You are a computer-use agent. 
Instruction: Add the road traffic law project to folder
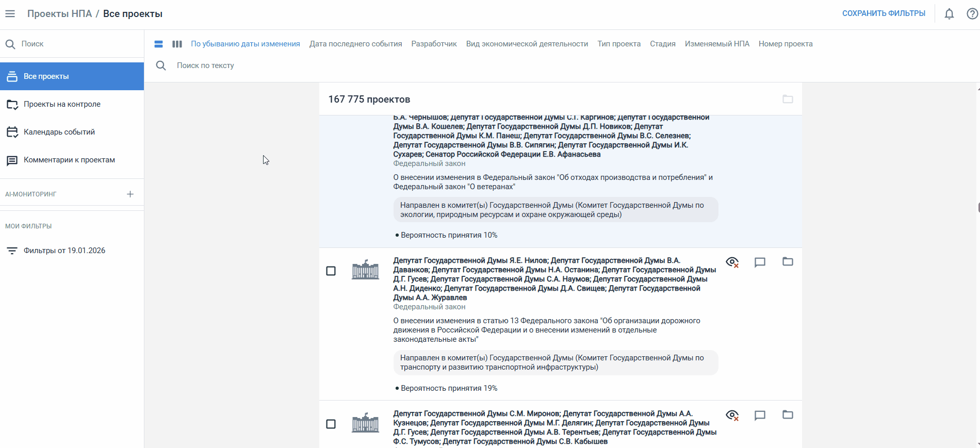[788, 261]
